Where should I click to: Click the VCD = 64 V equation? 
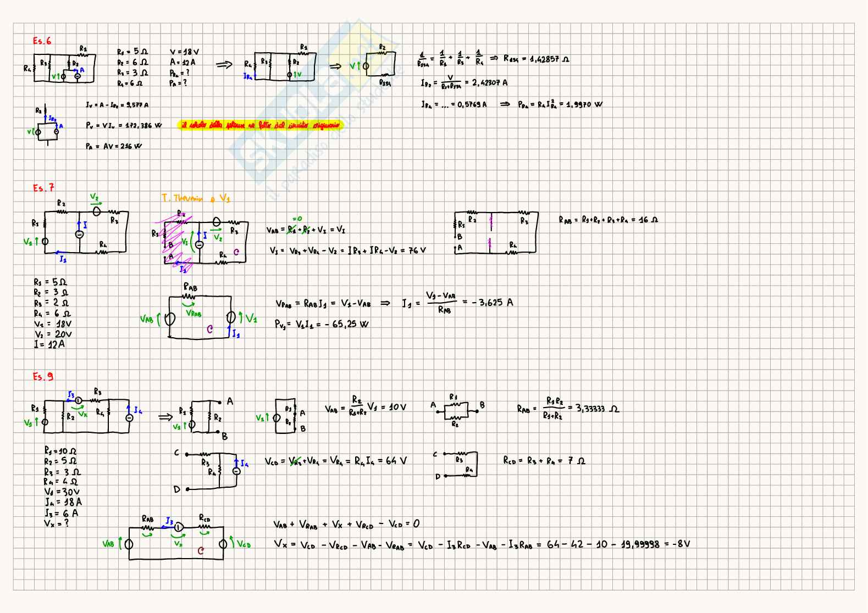click(x=336, y=461)
